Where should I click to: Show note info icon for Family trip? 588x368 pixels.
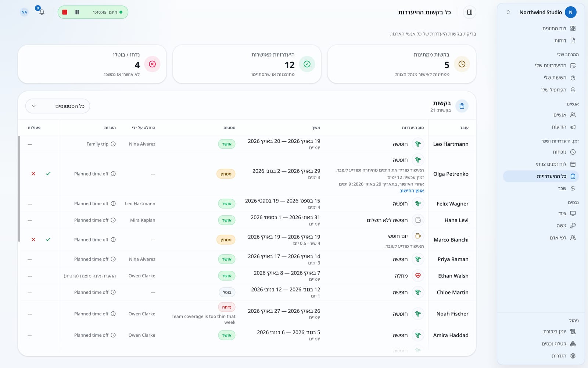coord(113,144)
